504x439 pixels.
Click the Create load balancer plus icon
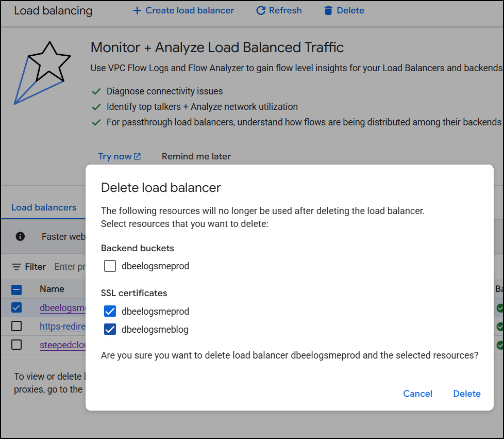coord(137,10)
